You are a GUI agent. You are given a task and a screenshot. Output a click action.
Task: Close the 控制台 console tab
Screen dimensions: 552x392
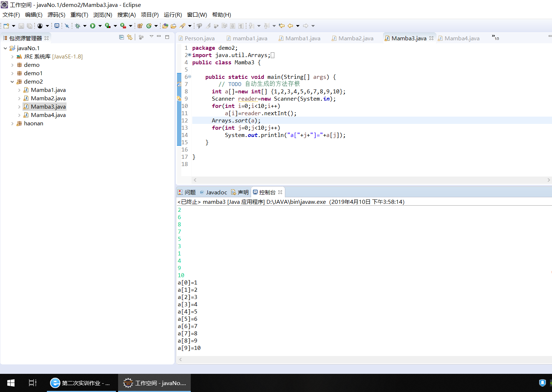(280, 192)
